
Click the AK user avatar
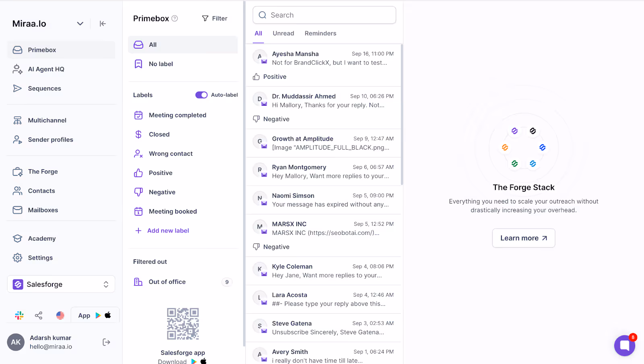point(16,342)
